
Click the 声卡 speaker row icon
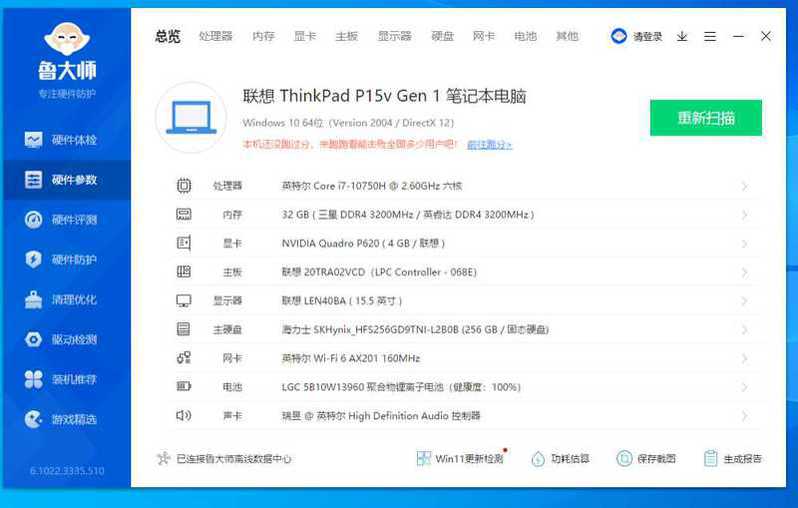[184, 415]
